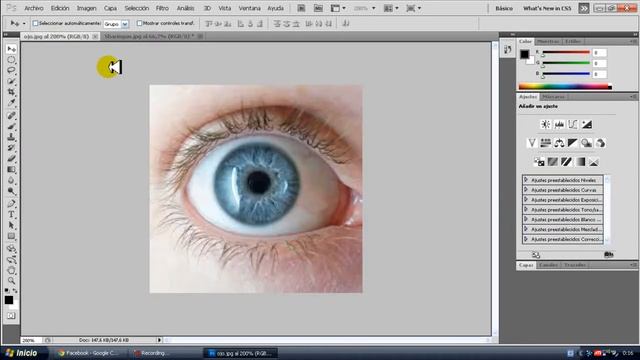Viewport: 640px width, 360px height.
Task: Add an Exposure adjustment
Action: 587,124
